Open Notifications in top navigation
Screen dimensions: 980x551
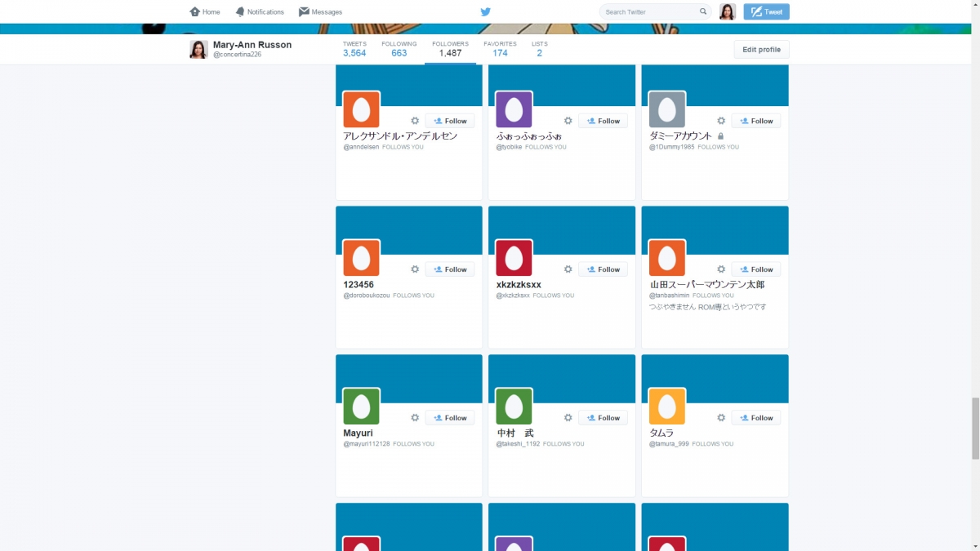(x=260, y=12)
